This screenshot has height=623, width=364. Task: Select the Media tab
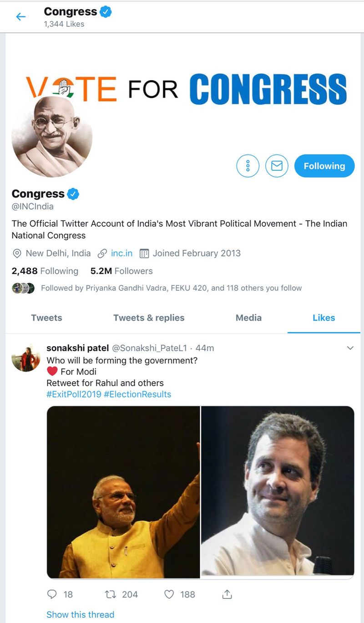pyautogui.click(x=248, y=318)
